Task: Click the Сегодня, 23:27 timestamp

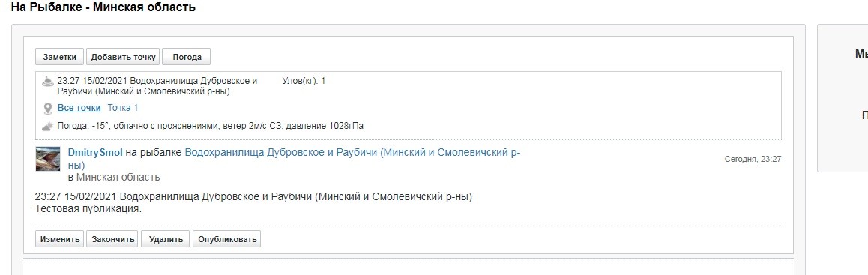Action: tap(753, 160)
